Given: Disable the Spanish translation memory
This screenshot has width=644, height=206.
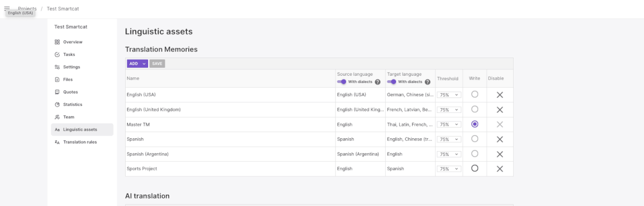Looking at the screenshot, I should coord(500,139).
